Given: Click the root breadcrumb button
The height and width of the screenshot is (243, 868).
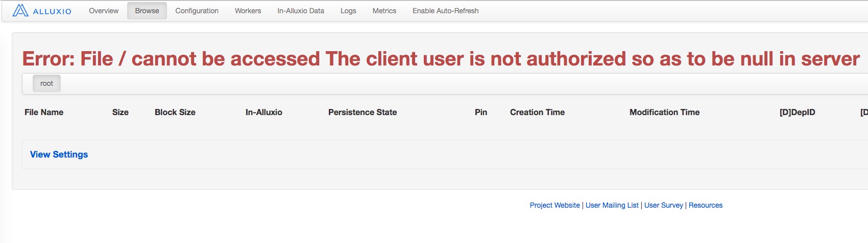Looking at the screenshot, I should coord(46,83).
